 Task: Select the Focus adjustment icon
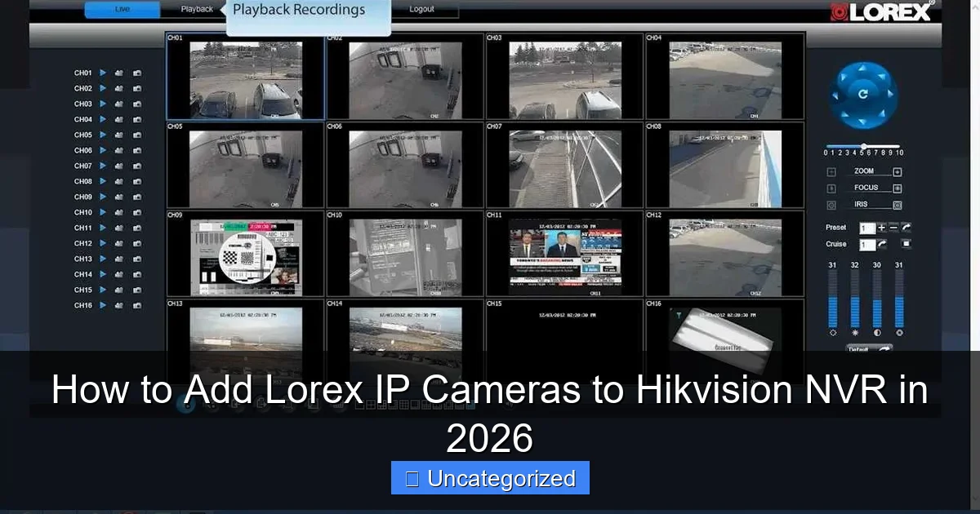[x=830, y=188]
